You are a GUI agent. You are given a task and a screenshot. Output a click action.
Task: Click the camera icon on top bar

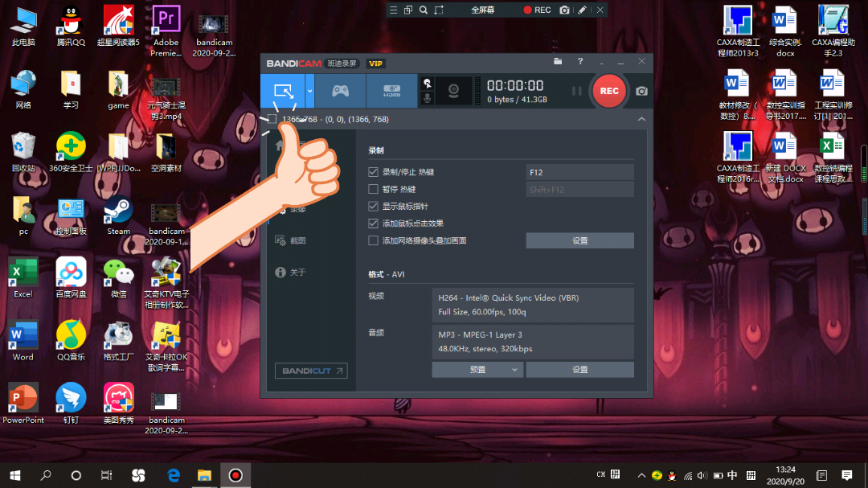[x=565, y=10]
